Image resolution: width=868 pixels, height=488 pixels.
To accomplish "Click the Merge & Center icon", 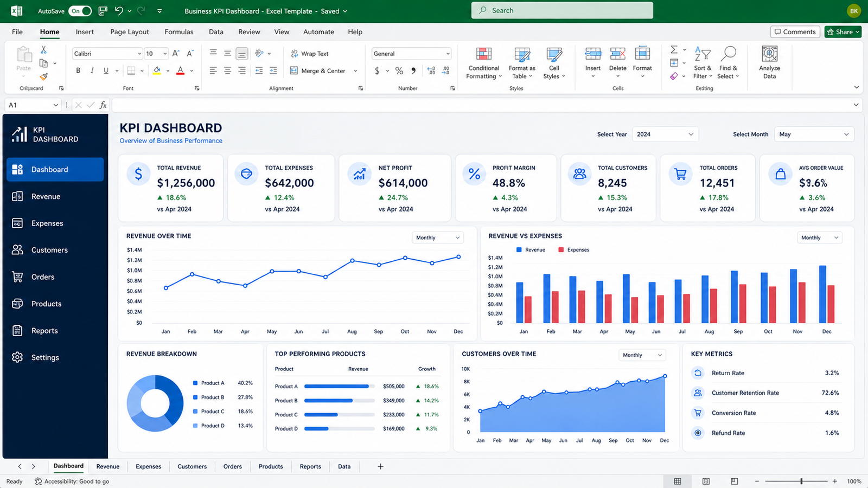I will point(294,70).
